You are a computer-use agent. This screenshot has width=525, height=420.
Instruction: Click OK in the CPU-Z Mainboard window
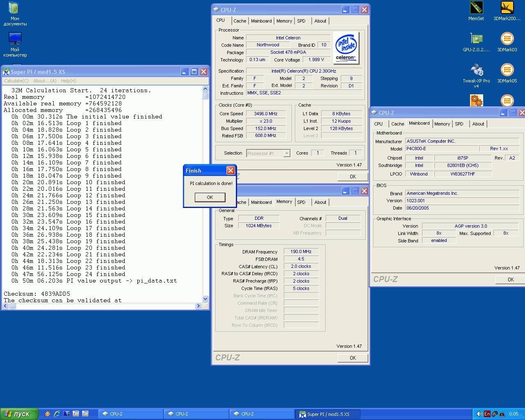click(x=510, y=280)
